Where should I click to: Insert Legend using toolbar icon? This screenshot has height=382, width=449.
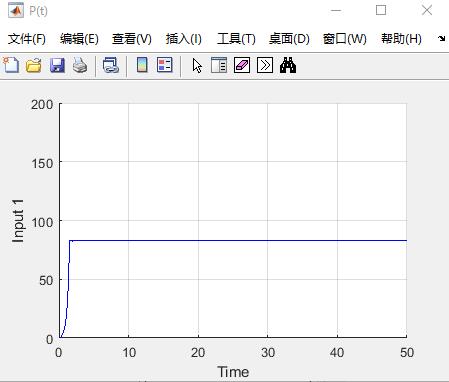pyautogui.click(x=165, y=65)
